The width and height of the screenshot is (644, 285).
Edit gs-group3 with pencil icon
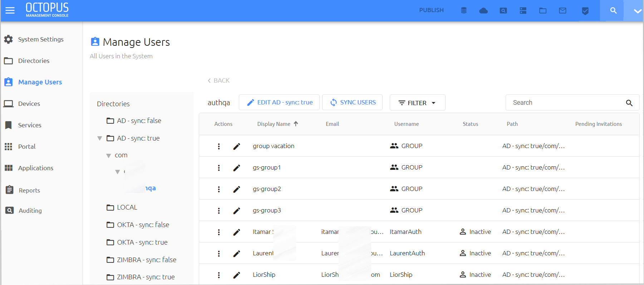point(237,211)
